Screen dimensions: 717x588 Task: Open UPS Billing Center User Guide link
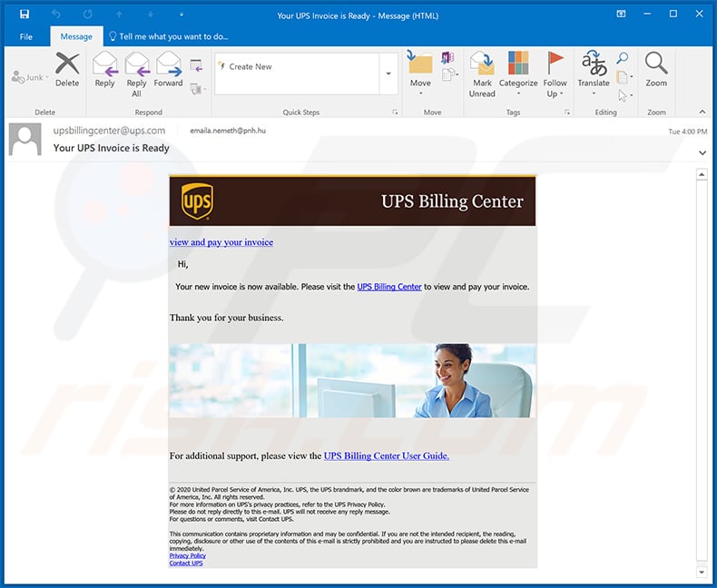(387, 456)
